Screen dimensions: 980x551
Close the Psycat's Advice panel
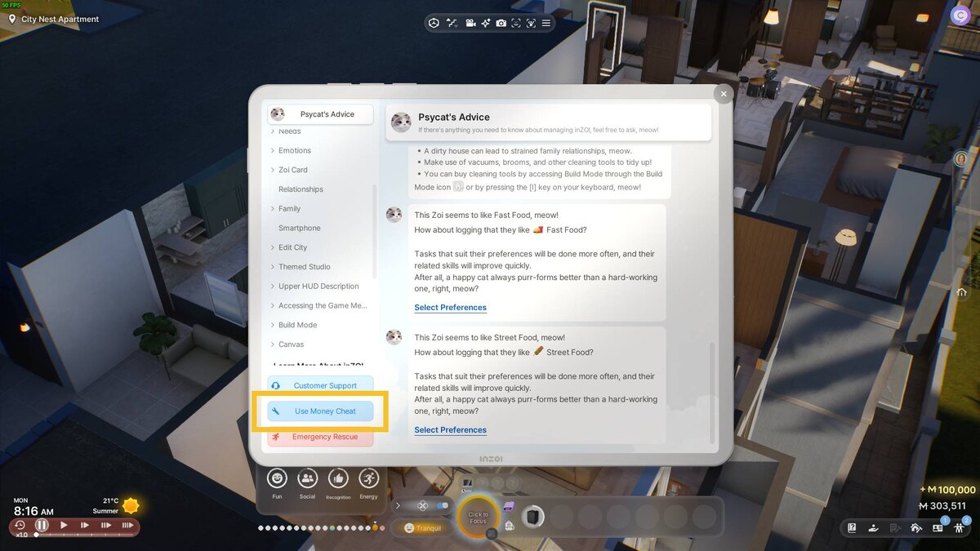pyautogui.click(x=723, y=94)
